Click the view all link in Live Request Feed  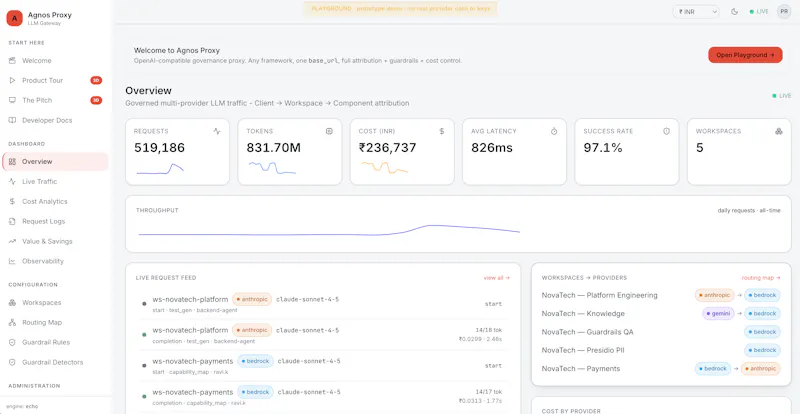pos(496,278)
